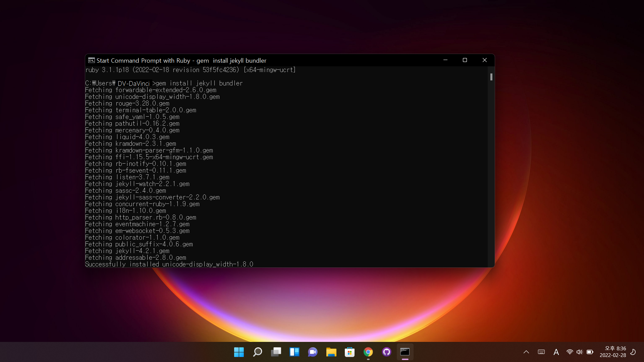Open the touch keyboard tray icon
644x362 pixels.
click(x=541, y=352)
